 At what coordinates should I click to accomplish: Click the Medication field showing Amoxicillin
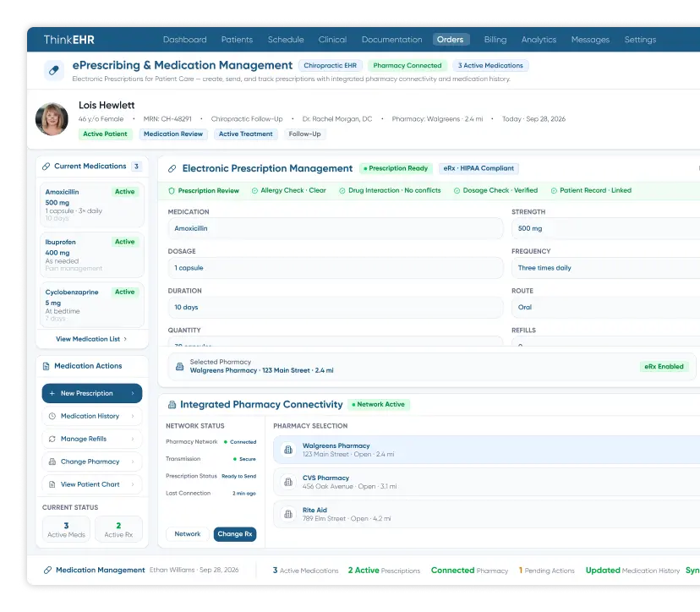pyautogui.click(x=336, y=228)
